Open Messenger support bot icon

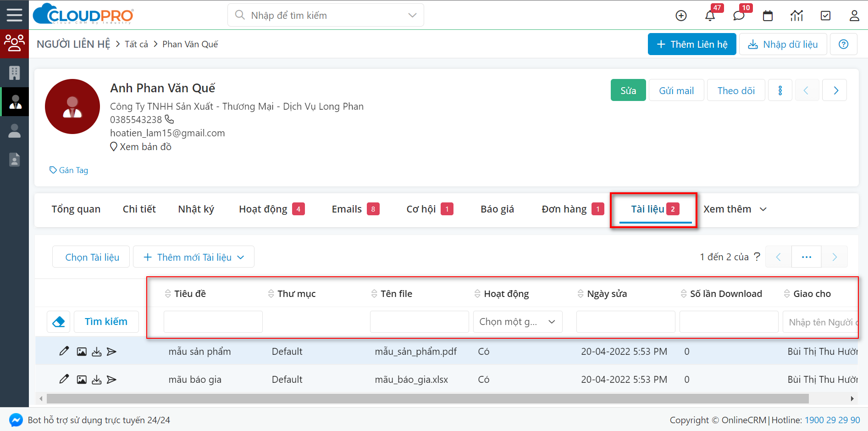point(16,420)
